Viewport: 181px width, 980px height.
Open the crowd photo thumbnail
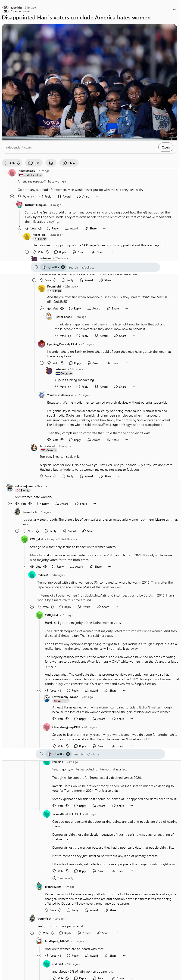click(x=89, y=82)
